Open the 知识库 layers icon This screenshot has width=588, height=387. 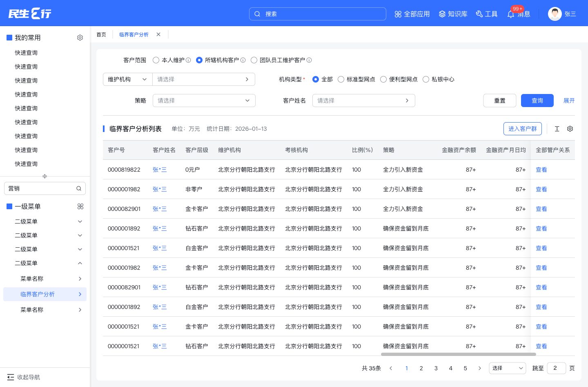(x=442, y=14)
